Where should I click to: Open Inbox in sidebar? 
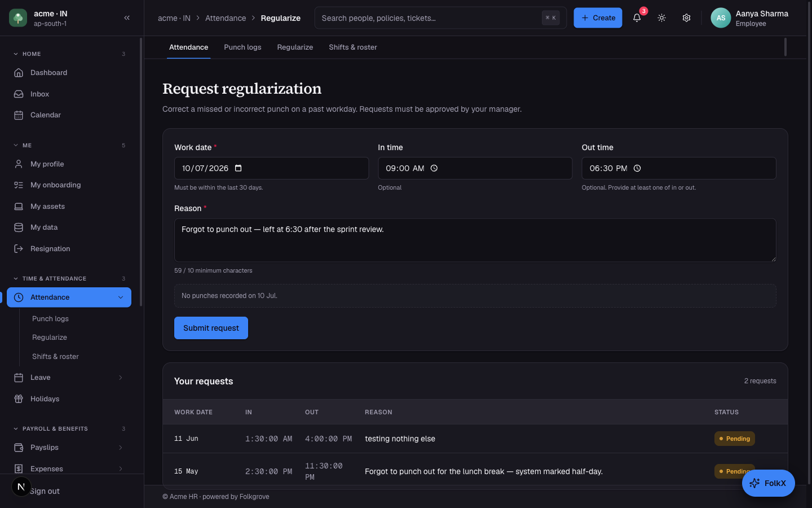tap(69, 94)
